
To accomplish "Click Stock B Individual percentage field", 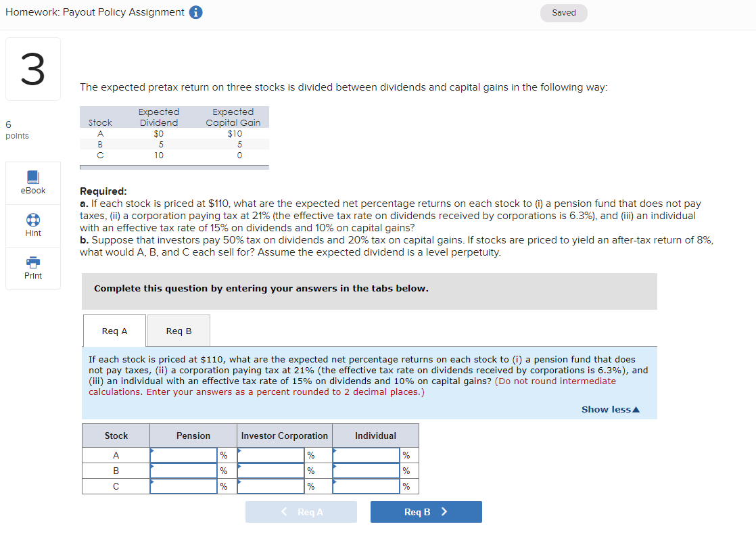I will pos(367,470).
